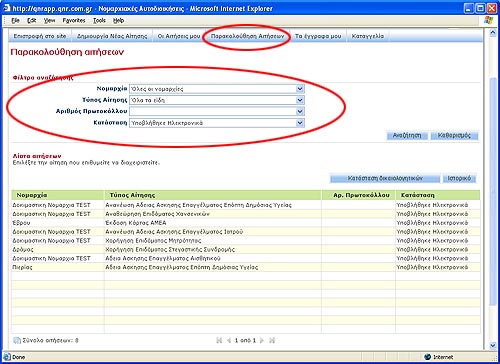Expand the Τύπος Αίτησης dropdown
Viewport: 500px width, 364px height.
300,100
